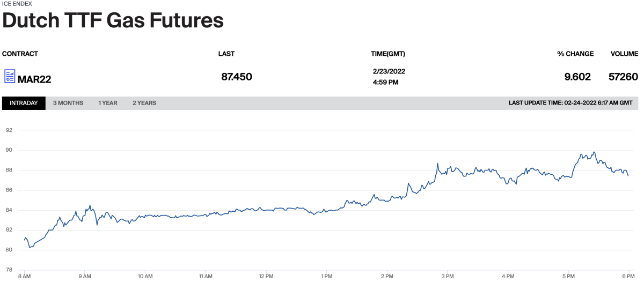This screenshot has height=282, width=644.
Task: Click the ICE ENDEX label above the title
Action: click(x=17, y=3)
